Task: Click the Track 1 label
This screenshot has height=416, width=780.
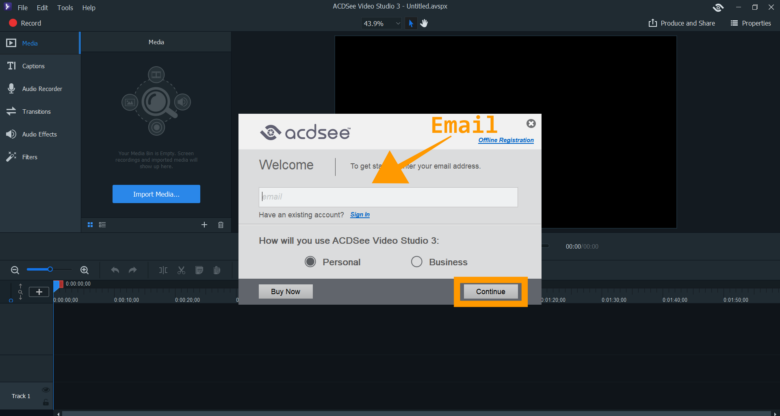Action: point(21,396)
